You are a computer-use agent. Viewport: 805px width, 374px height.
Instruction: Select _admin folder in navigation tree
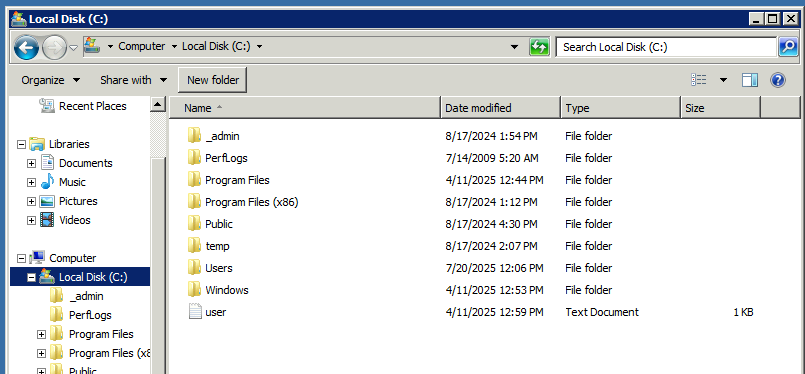coord(86,296)
